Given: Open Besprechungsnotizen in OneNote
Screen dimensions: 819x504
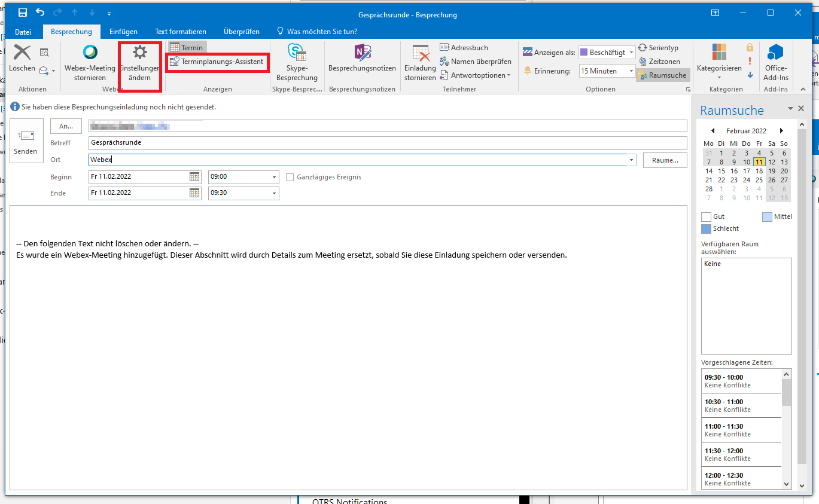Looking at the screenshot, I should click(x=362, y=59).
